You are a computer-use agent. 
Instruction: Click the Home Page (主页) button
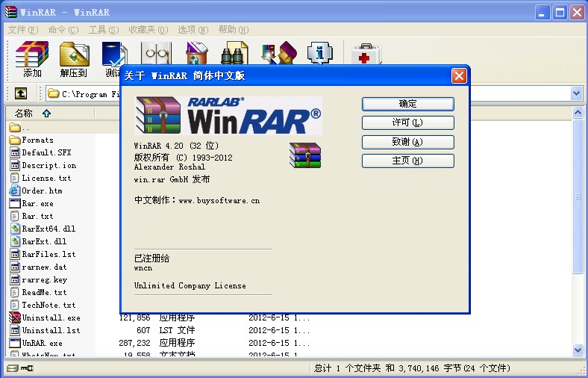pos(407,161)
